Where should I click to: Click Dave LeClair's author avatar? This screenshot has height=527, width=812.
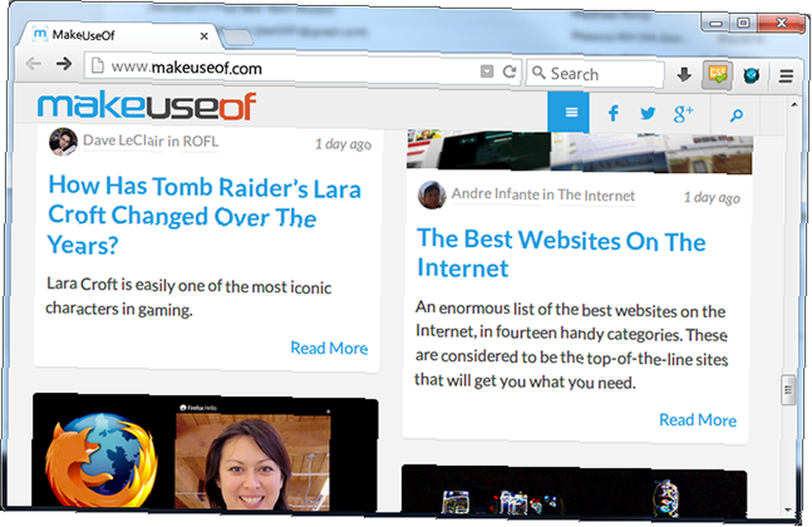tap(63, 140)
